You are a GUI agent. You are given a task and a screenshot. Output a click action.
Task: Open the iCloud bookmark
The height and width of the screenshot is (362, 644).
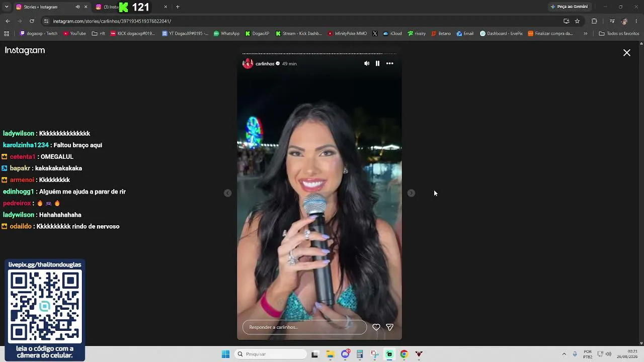point(392,34)
